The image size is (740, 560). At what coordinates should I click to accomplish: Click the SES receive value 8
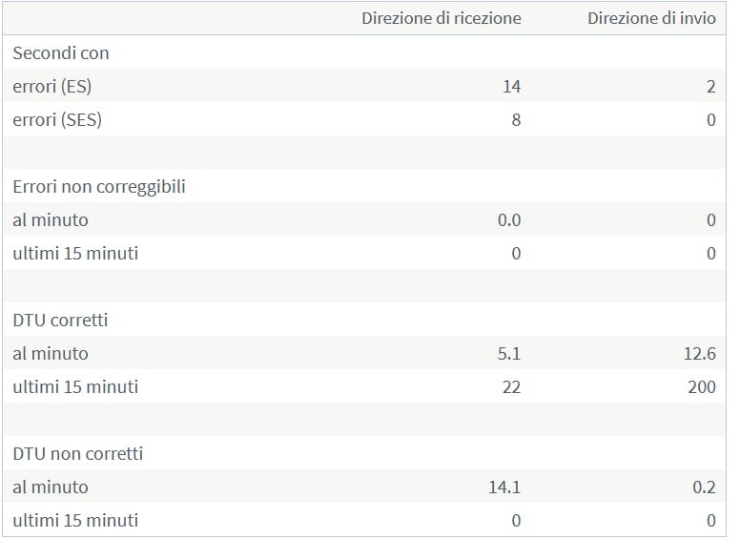click(516, 120)
